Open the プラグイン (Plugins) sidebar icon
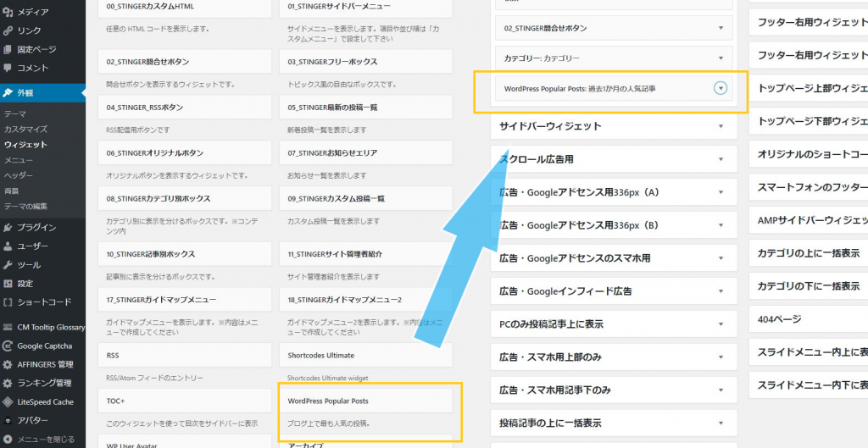This screenshot has height=448, width=868. coord(8,227)
